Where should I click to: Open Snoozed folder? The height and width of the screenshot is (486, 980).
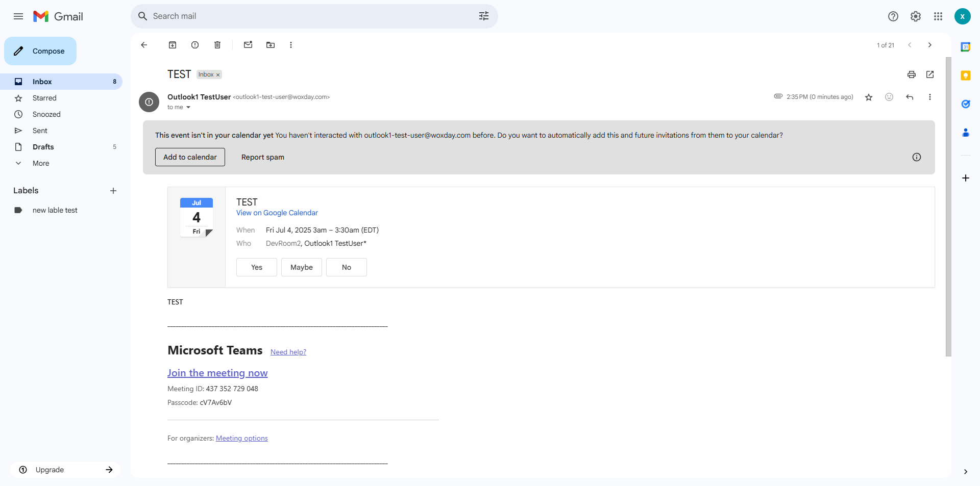click(x=61, y=114)
